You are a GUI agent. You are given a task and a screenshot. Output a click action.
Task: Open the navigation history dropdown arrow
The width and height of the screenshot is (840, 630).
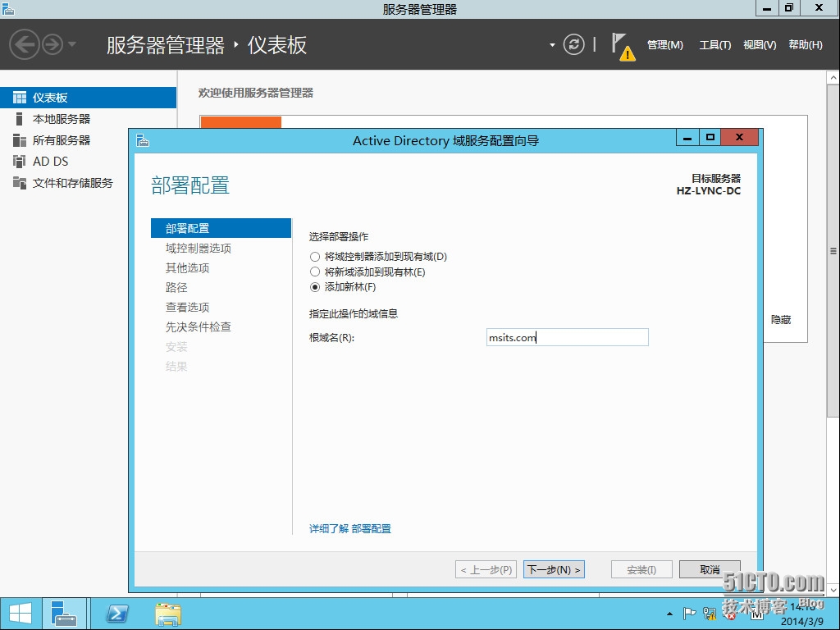(72, 44)
